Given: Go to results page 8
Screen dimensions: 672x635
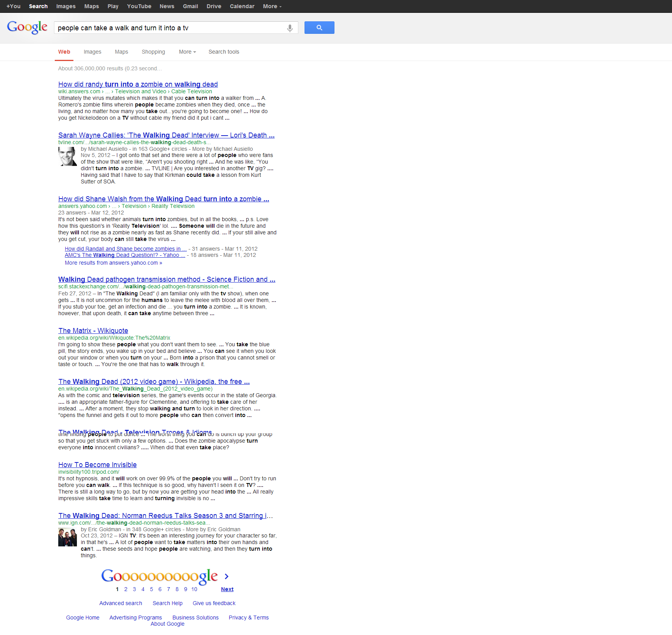Looking at the screenshot, I should [177, 589].
